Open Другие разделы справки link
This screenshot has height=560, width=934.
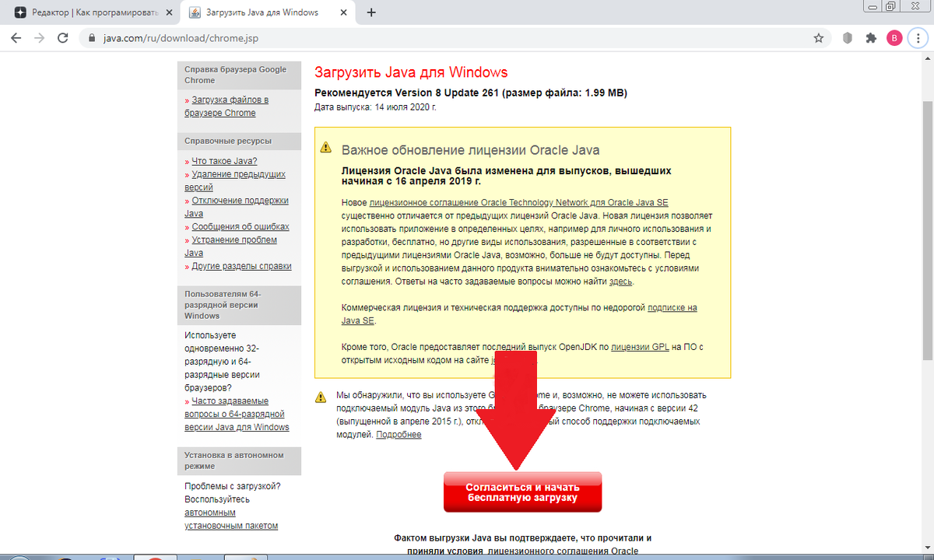(x=241, y=266)
